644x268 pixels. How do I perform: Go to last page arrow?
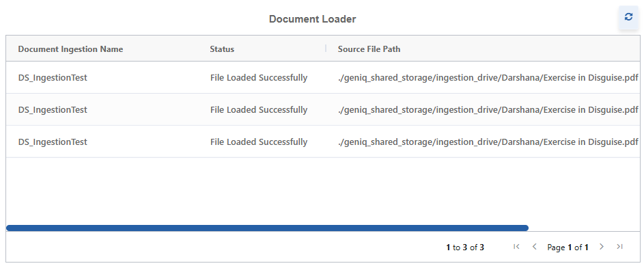point(620,247)
